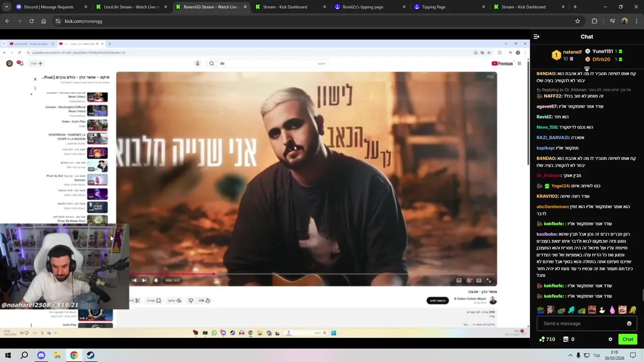Click the green Chat send button
Image resolution: width=644 pixels, height=362 pixels.
(627, 339)
